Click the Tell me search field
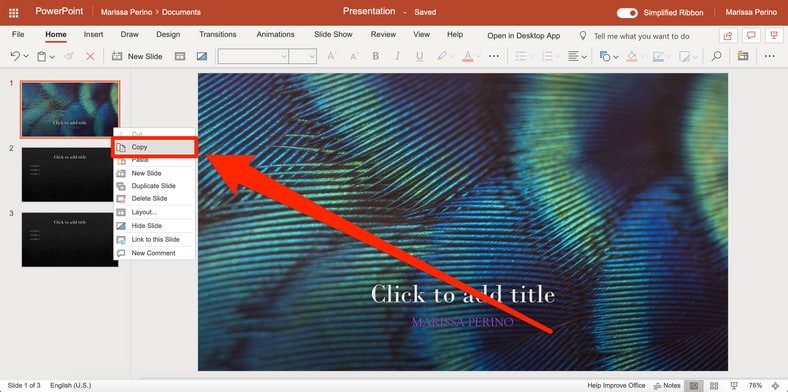 642,36
